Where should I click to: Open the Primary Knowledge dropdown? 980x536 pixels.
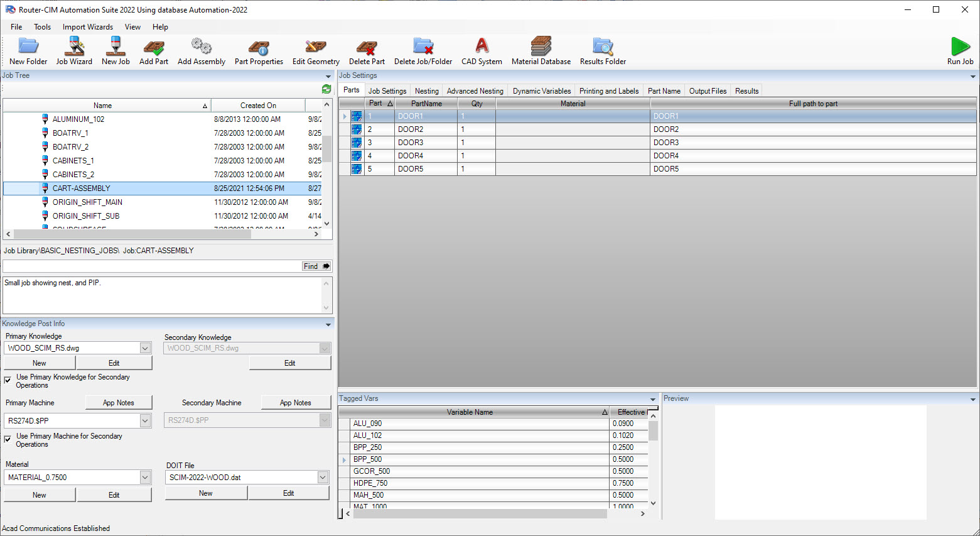coord(145,347)
